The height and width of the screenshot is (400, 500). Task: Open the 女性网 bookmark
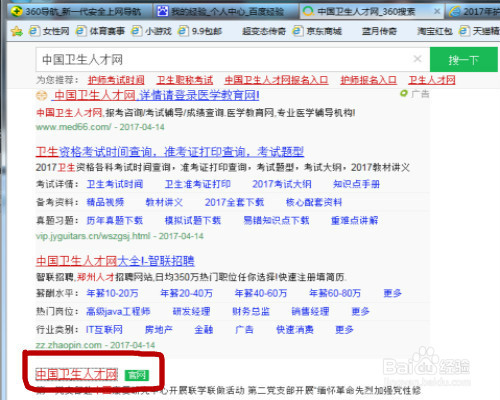[49, 31]
